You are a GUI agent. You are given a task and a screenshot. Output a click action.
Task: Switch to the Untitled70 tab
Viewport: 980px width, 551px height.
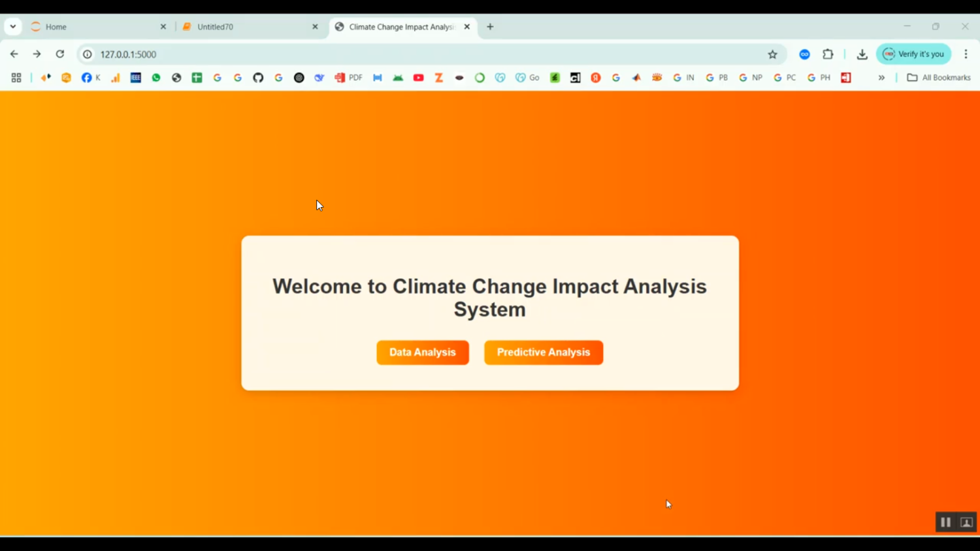[250, 27]
